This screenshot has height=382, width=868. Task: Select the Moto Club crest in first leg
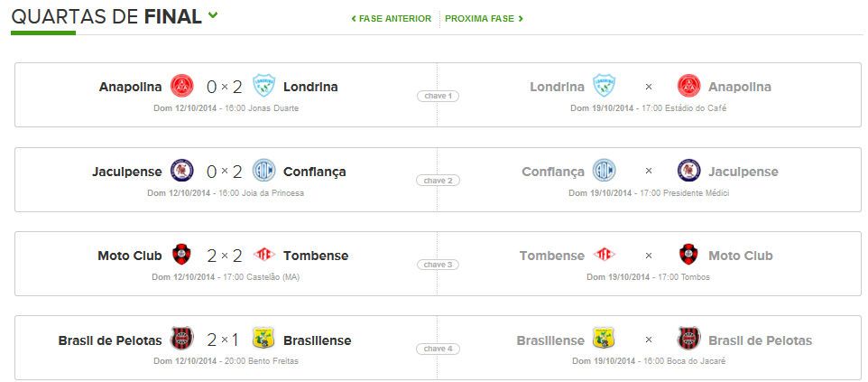click(181, 255)
